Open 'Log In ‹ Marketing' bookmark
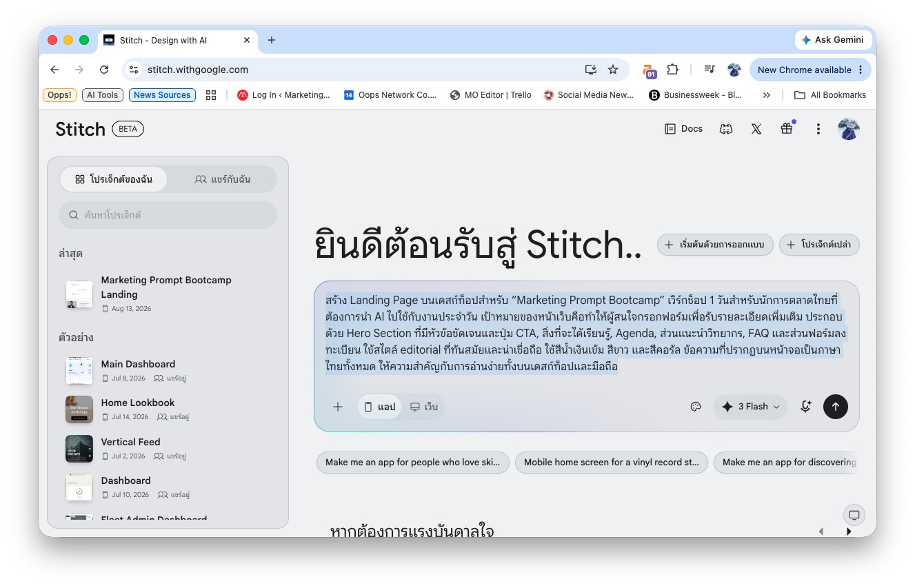The height and width of the screenshot is (588, 915). click(283, 95)
